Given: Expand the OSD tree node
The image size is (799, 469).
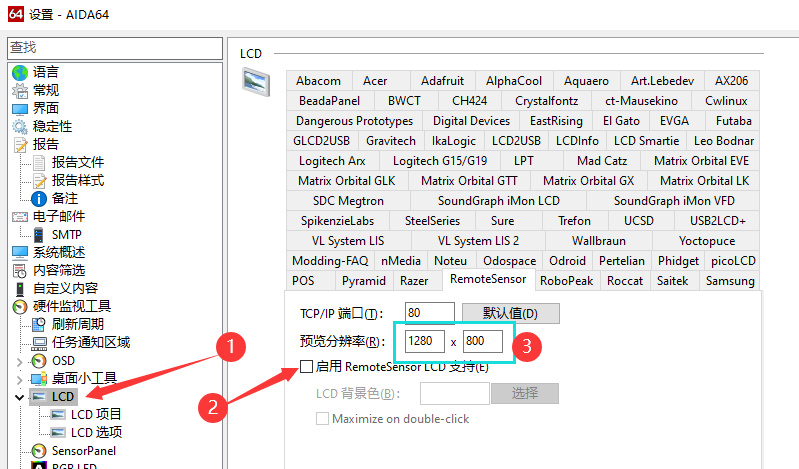Looking at the screenshot, I should point(19,362).
